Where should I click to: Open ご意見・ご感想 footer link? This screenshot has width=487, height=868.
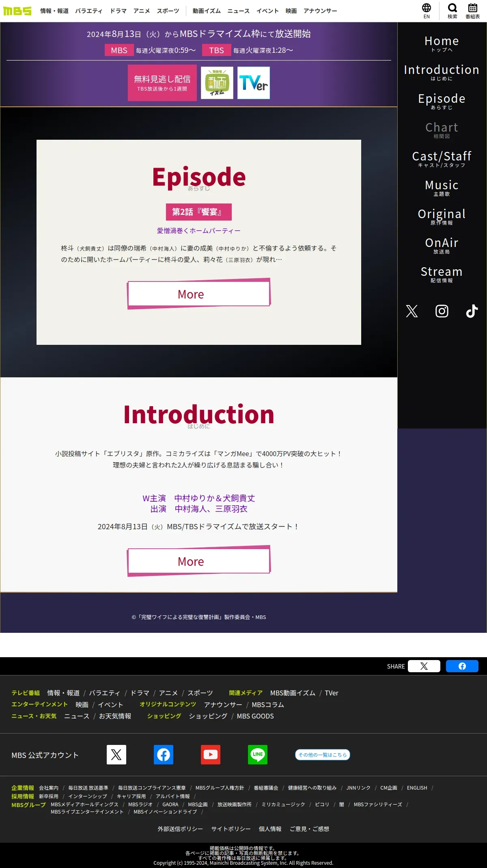pos(309,829)
